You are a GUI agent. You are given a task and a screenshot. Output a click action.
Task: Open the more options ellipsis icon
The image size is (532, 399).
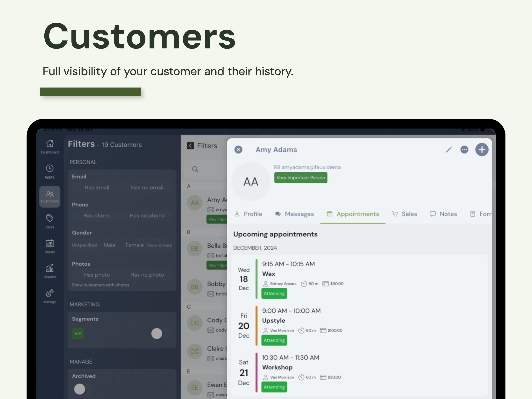coord(464,150)
